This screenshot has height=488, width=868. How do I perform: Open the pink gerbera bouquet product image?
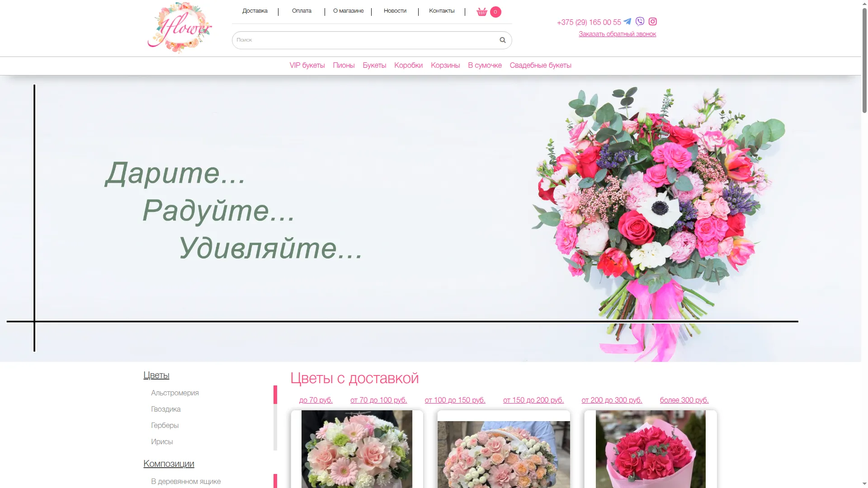pyautogui.click(x=357, y=449)
